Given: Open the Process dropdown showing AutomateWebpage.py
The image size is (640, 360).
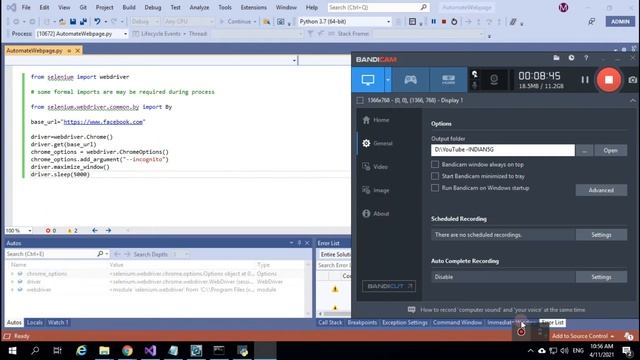Looking at the screenshot, I should [x=82, y=34].
